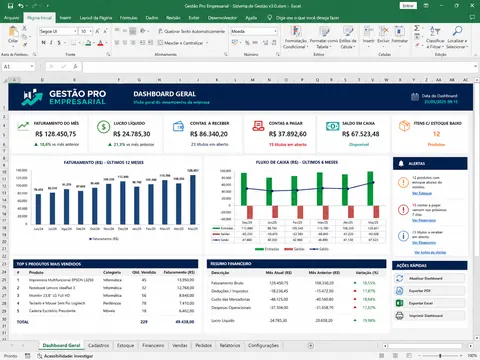Click the Page Layout view status icon
This screenshot has height=360, width=480.
coord(395,356)
